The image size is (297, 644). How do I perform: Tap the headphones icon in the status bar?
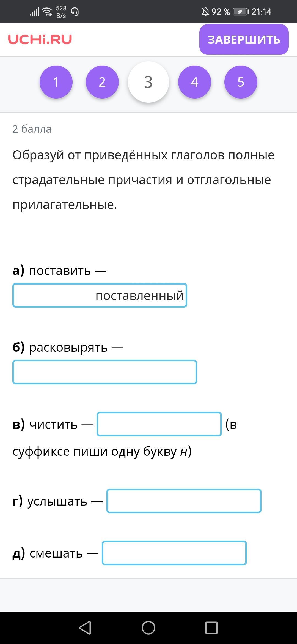pos(75,12)
